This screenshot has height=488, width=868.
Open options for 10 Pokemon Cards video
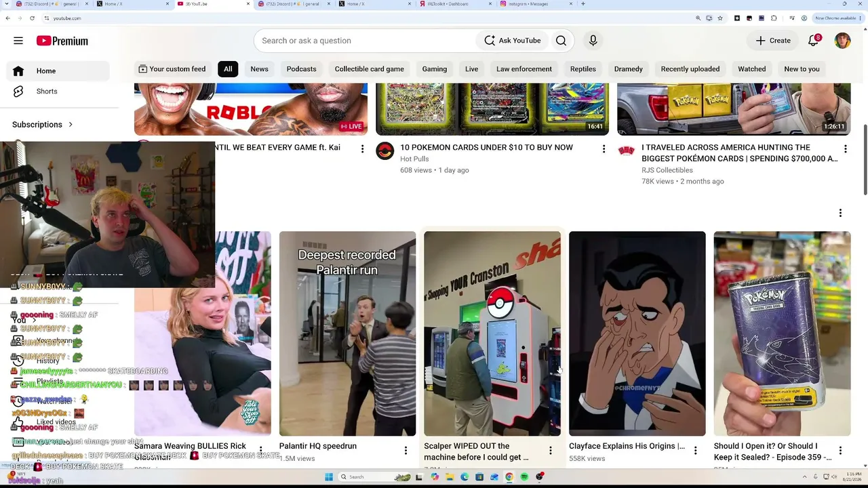(604, 148)
